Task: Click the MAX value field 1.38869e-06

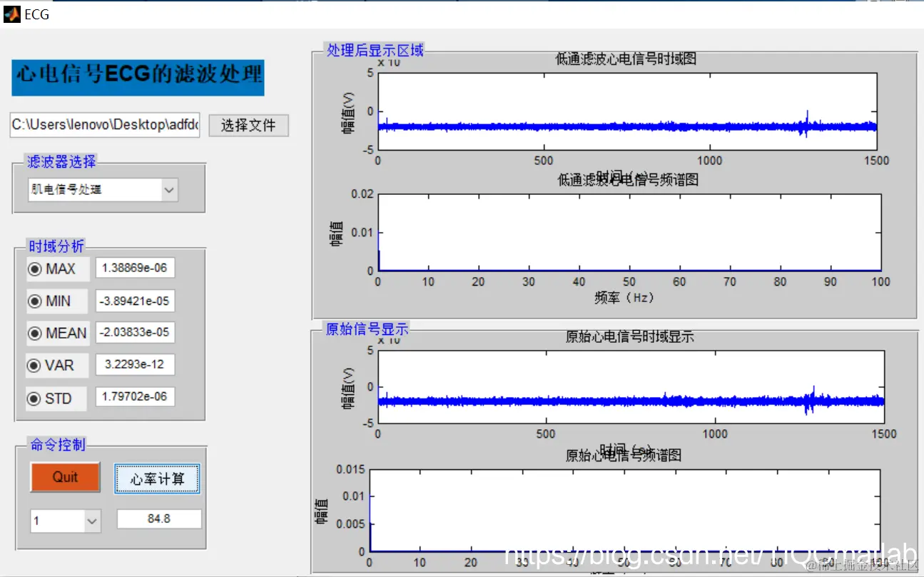Action: point(135,268)
